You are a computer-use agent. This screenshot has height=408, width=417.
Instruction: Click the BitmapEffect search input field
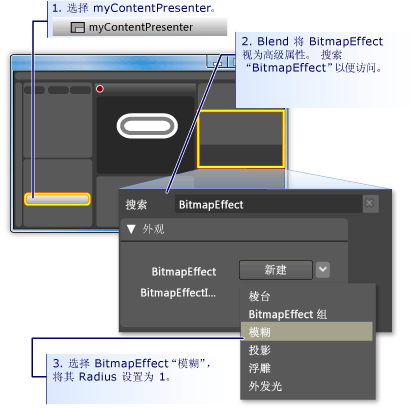pyautogui.click(x=268, y=204)
